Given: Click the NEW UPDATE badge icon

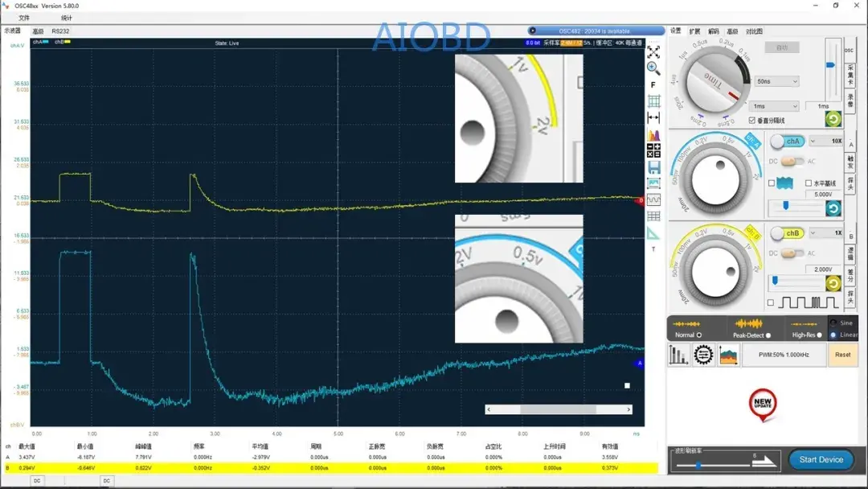Looking at the screenshot, I should pos(762,404).
